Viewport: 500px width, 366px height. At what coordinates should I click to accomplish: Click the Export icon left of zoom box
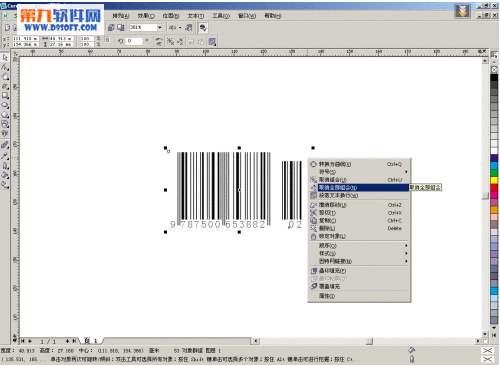click(x=121, y=27)
